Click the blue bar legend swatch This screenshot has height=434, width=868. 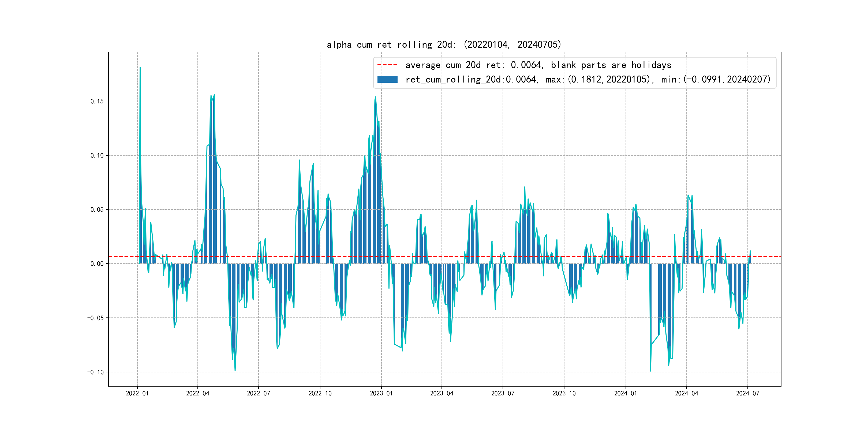(387, 80)
